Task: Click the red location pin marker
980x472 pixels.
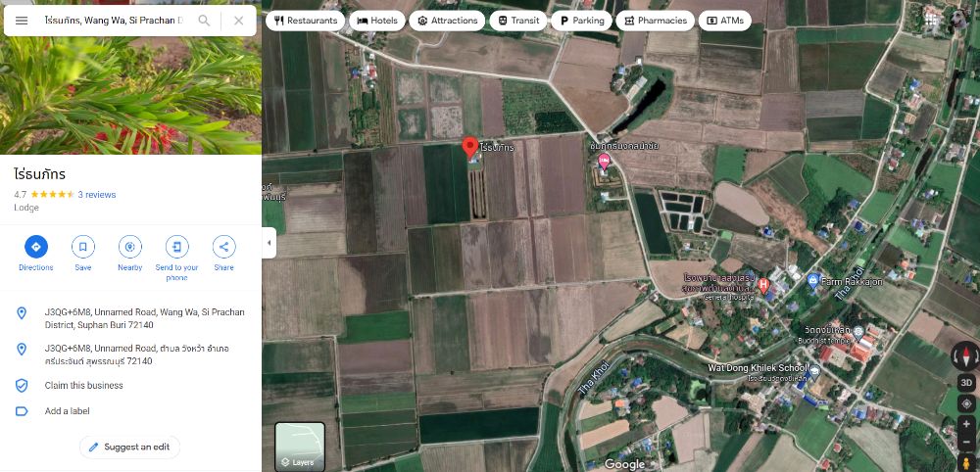Action: point(470,147)
